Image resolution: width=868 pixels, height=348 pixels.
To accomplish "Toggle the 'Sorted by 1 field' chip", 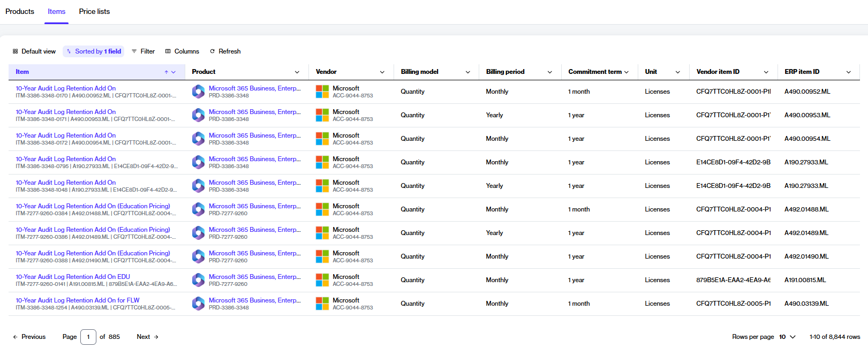I will pyautogui.click(x=94, y=51).
